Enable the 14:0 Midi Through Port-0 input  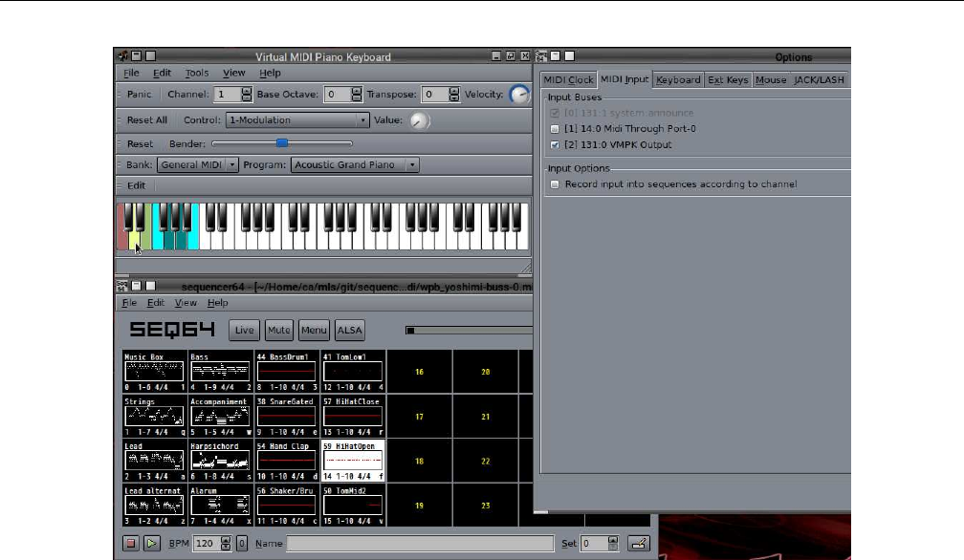[555, 129]
